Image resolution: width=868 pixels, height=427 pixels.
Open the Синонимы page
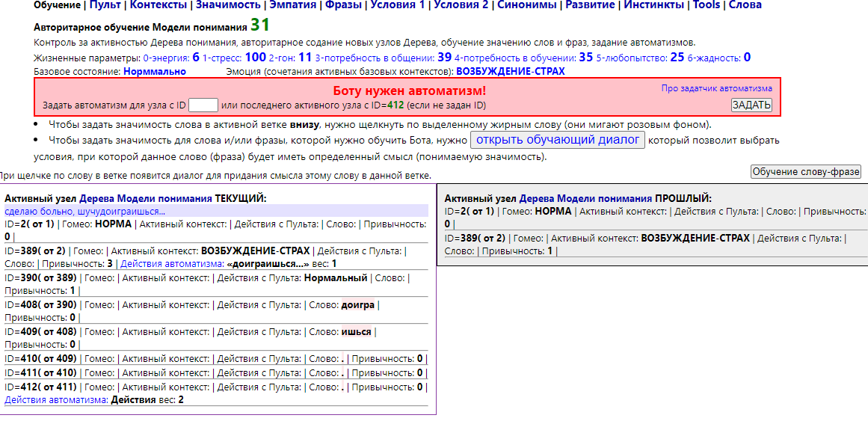click(527, 5)
